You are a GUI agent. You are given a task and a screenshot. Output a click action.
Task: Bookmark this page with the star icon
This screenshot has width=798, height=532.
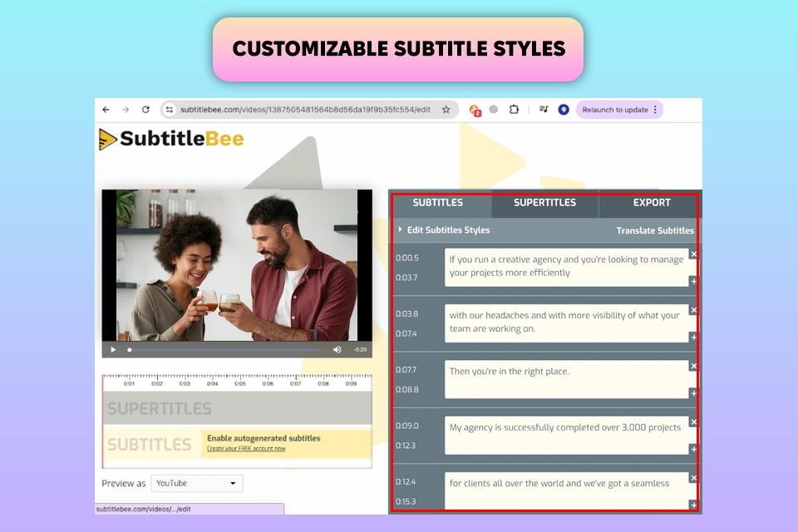(x=446, y=110)
